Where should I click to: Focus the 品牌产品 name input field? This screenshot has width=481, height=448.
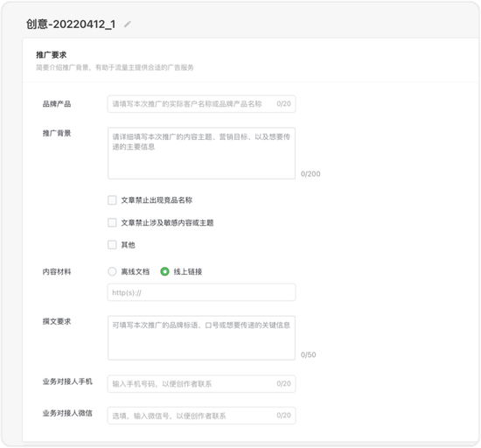click(x=201, y=104)
